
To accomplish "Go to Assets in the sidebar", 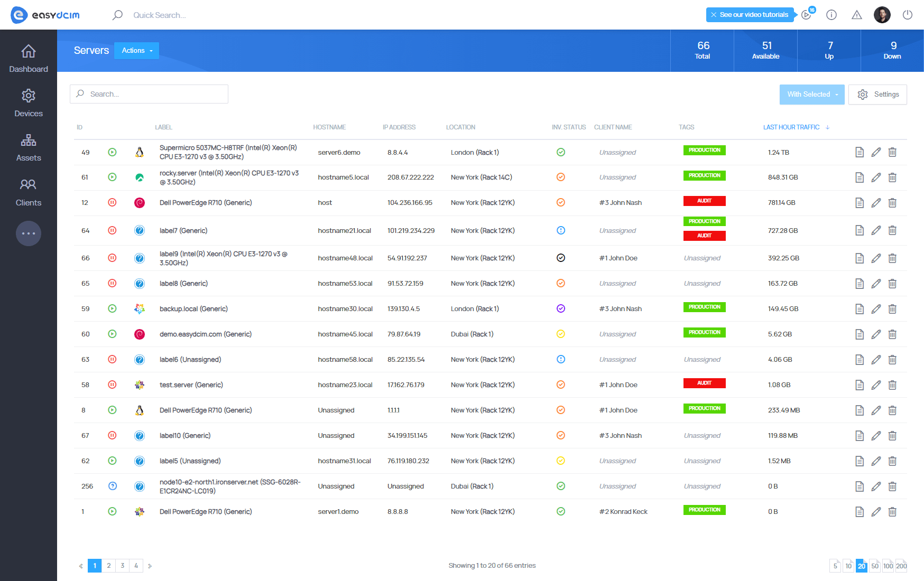I will [29, 147].
